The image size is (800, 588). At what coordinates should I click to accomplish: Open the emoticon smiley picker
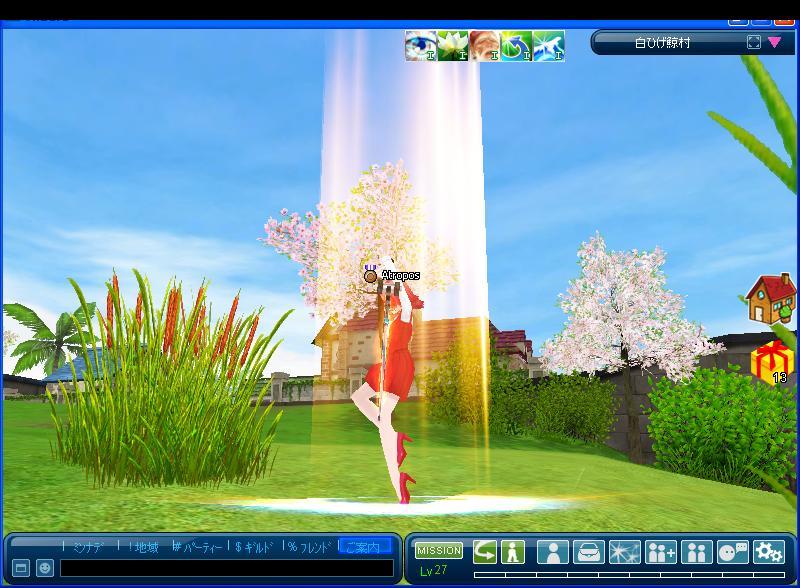point(45,568)
